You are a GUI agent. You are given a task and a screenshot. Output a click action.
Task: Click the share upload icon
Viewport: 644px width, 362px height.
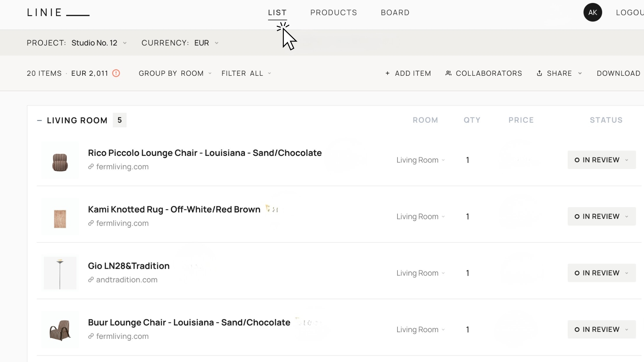tap(539, 73)
